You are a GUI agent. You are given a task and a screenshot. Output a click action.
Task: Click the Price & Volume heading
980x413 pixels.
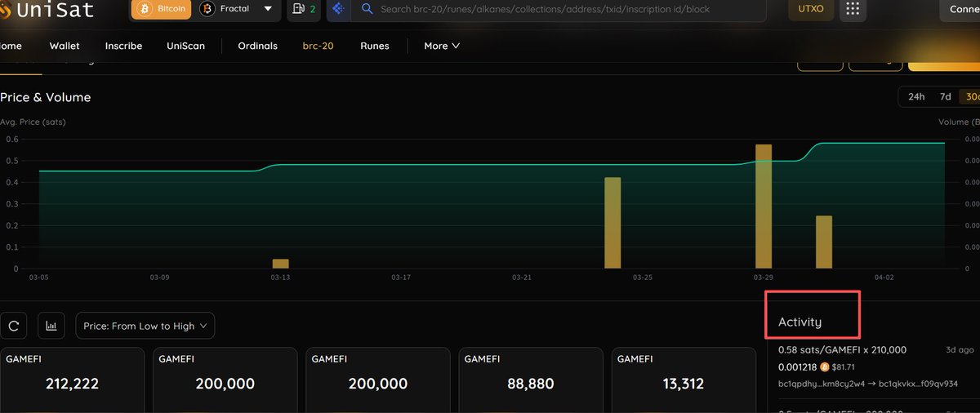coord(45,97)
